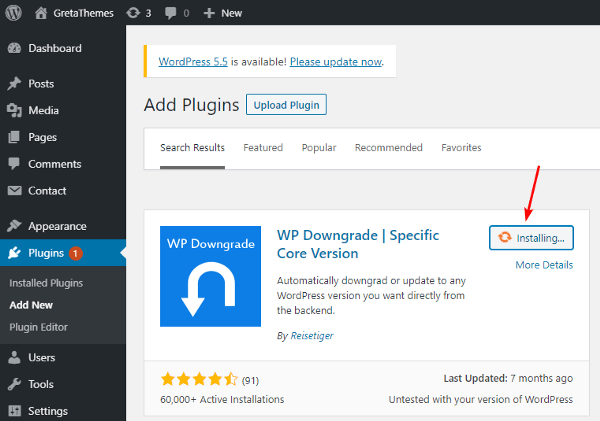Screen dimensions: 600x421
Task: Open the pending updates icon showing 3
Action: pyautogui.click(x=133, y=13)
